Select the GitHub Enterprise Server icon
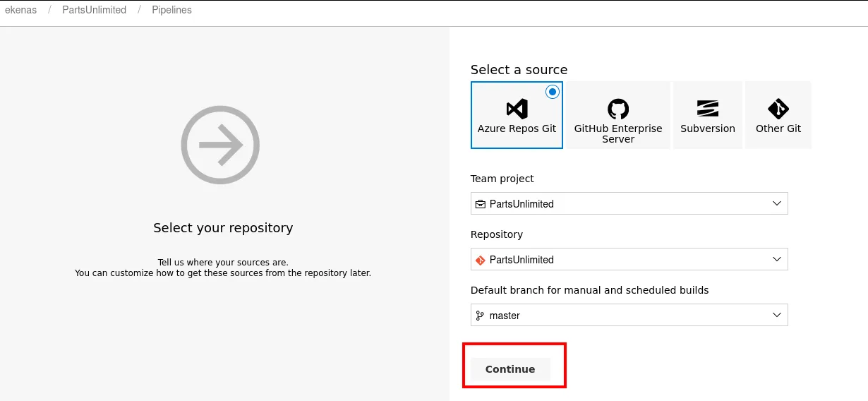 pos(617,109)
